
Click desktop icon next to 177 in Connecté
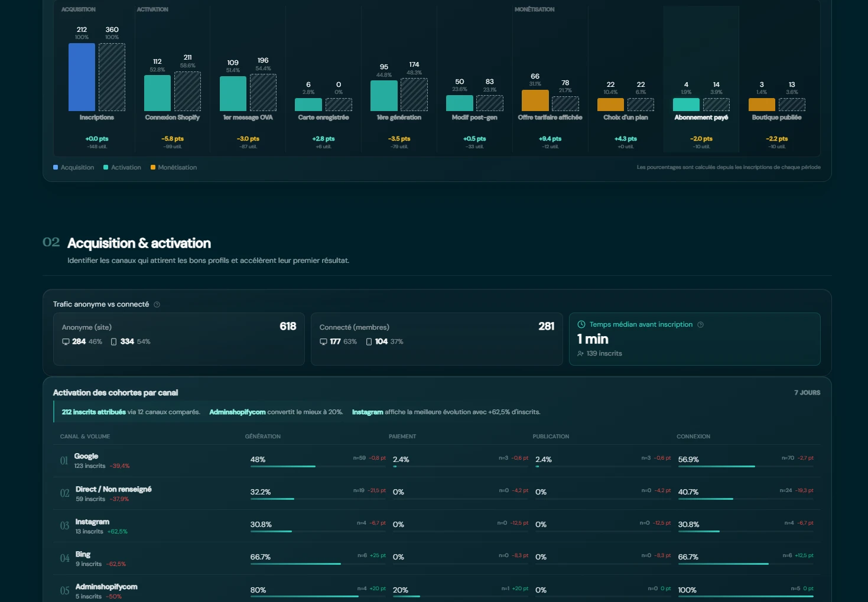[x=323, y=342]
